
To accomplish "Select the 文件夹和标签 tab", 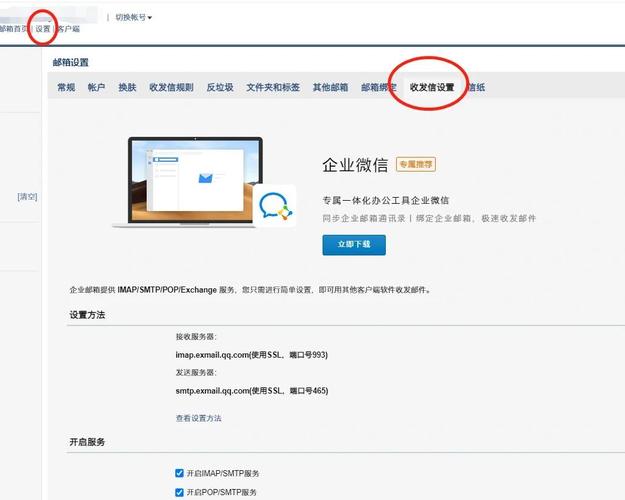I will [273, 87].
